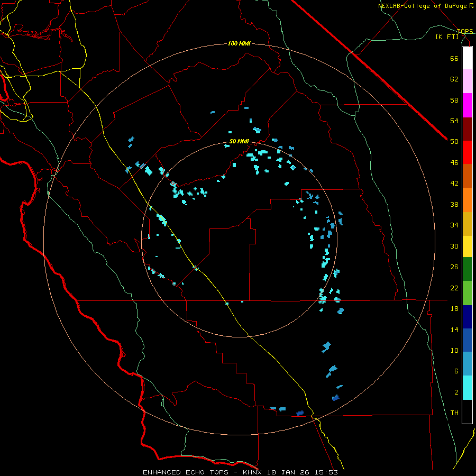Click the TH label on the legend scale
The width and height of the screenshot is (476, 476).
pos(454,413)
